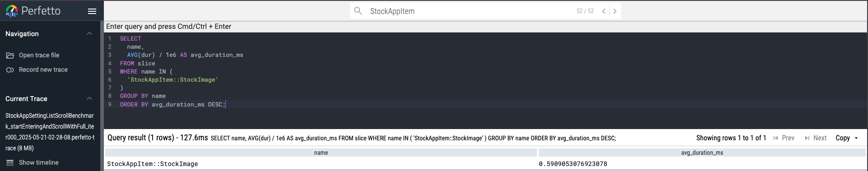The image size is (868, 171).
Task: Click the Record new trace icon
Action: click(10, 70)
